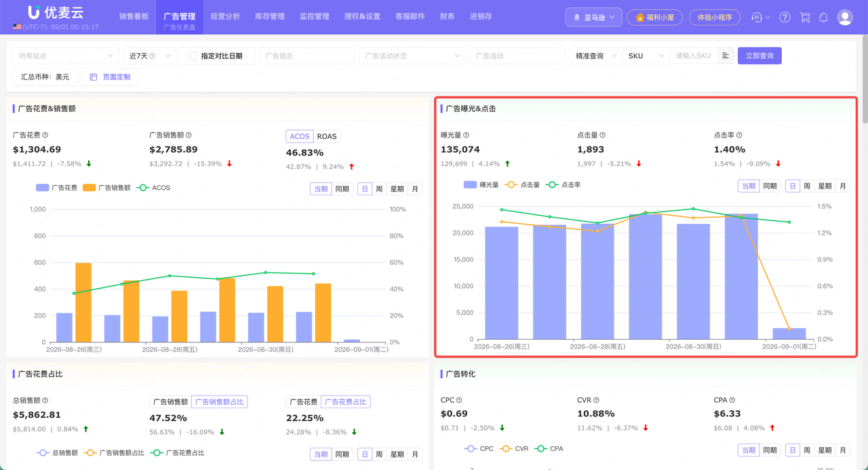Select 周 granularity in 广告花费&销售额 chart
Screen dimensions: 868x470
380,189
